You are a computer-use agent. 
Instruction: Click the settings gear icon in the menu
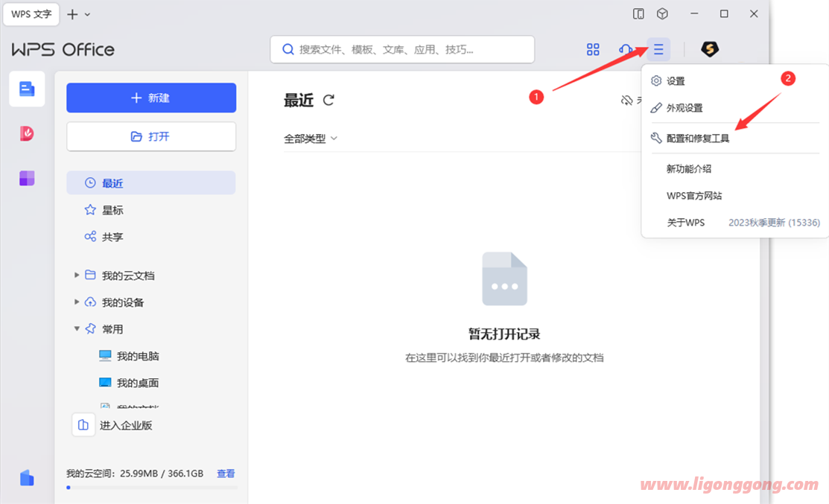656,81
